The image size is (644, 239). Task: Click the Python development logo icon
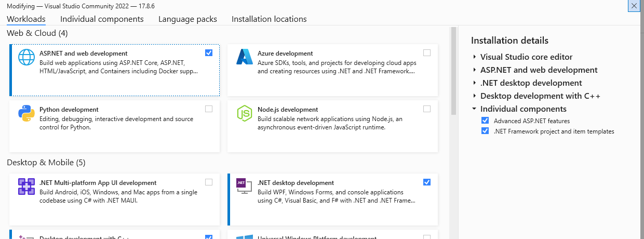click(x=26, y=113)
